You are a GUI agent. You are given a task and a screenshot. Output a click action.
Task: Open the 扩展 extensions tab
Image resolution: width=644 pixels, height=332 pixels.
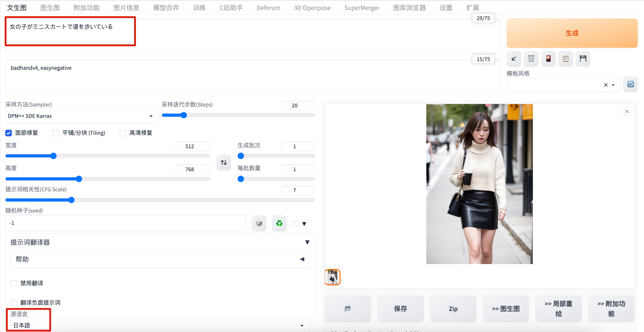point(473,8)
